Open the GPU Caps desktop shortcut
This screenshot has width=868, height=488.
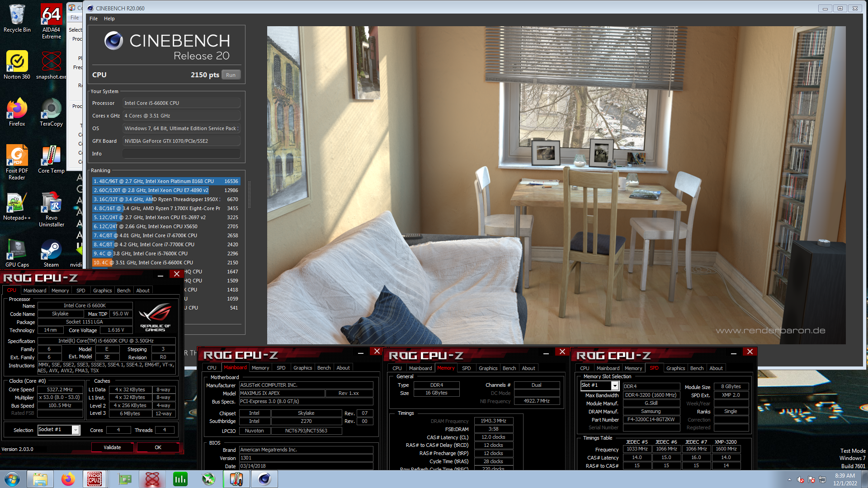click(17, 253)
